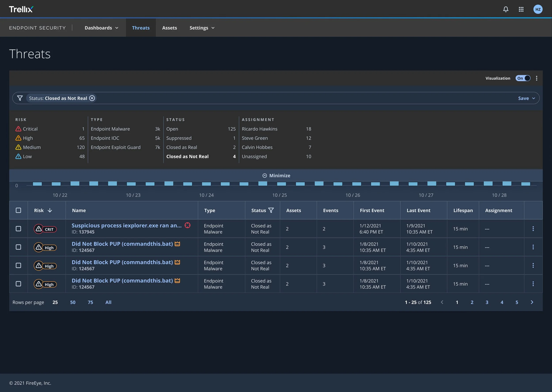552x392 pixels.
Task: Expand the Settings dropdown
Action: [x=202, y=28]
